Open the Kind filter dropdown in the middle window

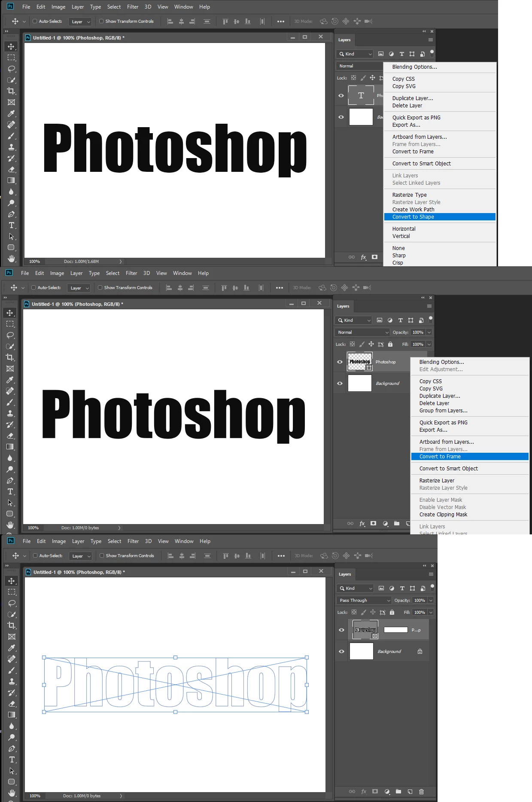pyautogui.click(x=353, y=320)
